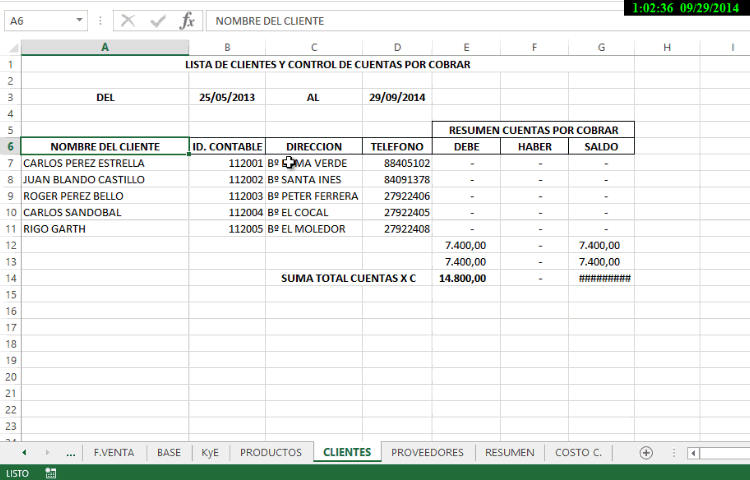Select row 14 header

point(11,278)
